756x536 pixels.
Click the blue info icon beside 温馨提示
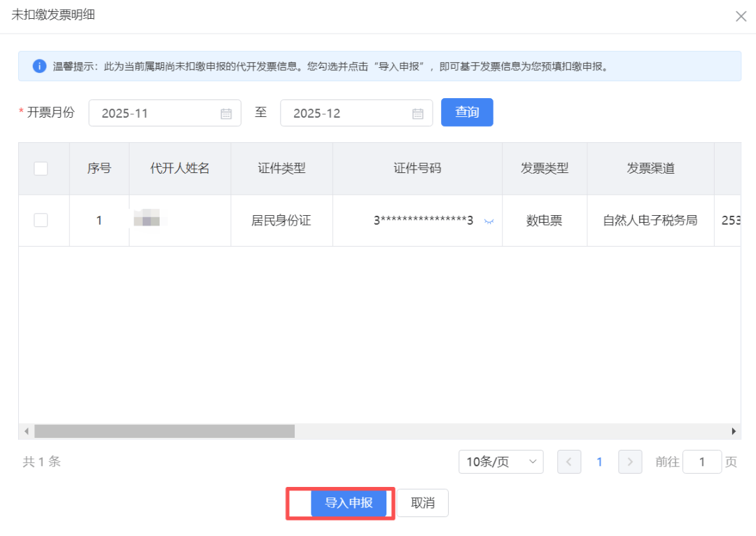40,67
